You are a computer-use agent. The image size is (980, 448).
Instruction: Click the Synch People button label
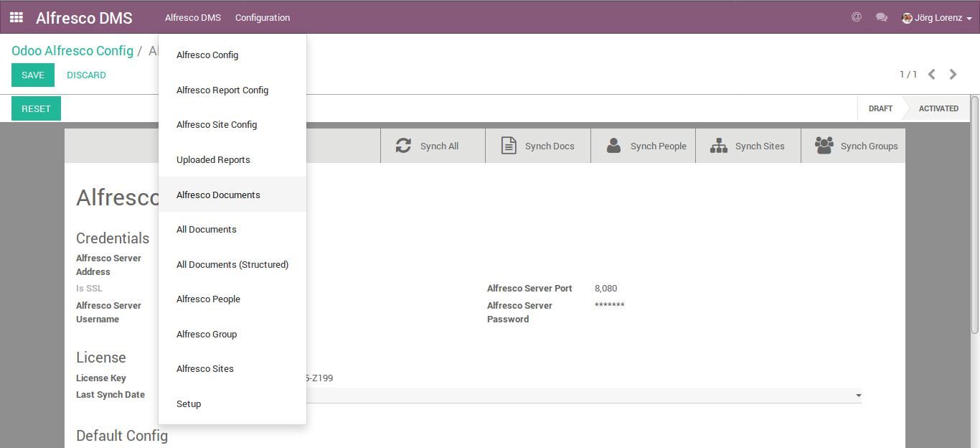tap(659, 146)
